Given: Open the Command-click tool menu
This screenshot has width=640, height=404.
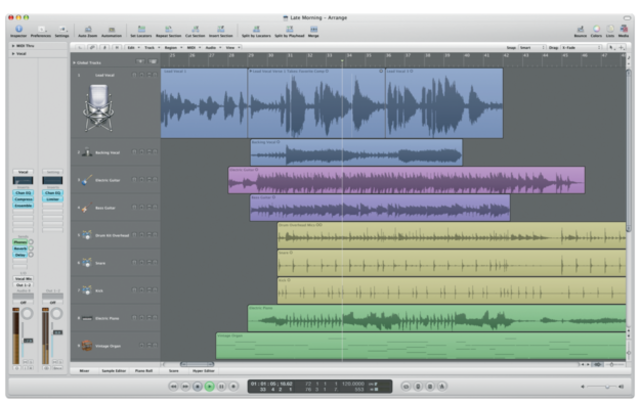Looking at the screenshot, I should tap(621, 48).
